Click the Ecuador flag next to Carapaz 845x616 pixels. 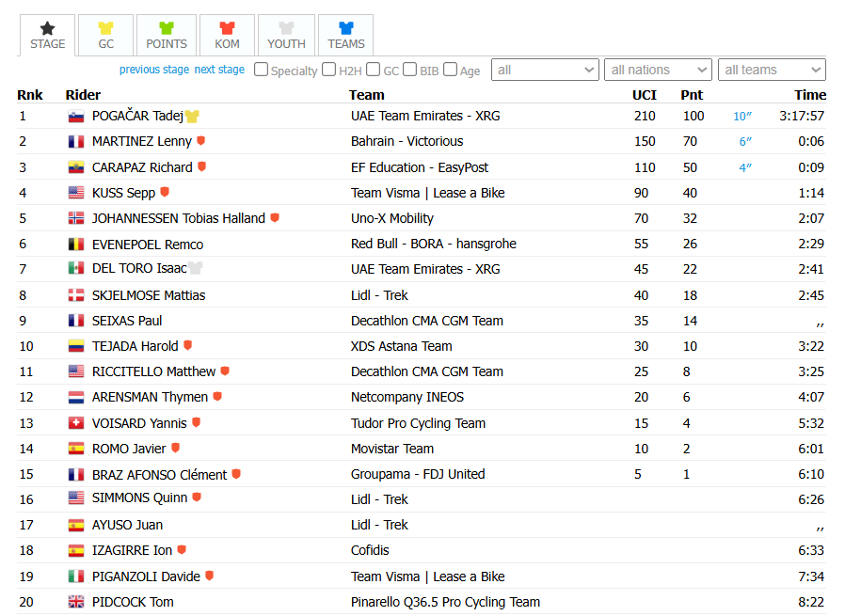coord(76,167)
